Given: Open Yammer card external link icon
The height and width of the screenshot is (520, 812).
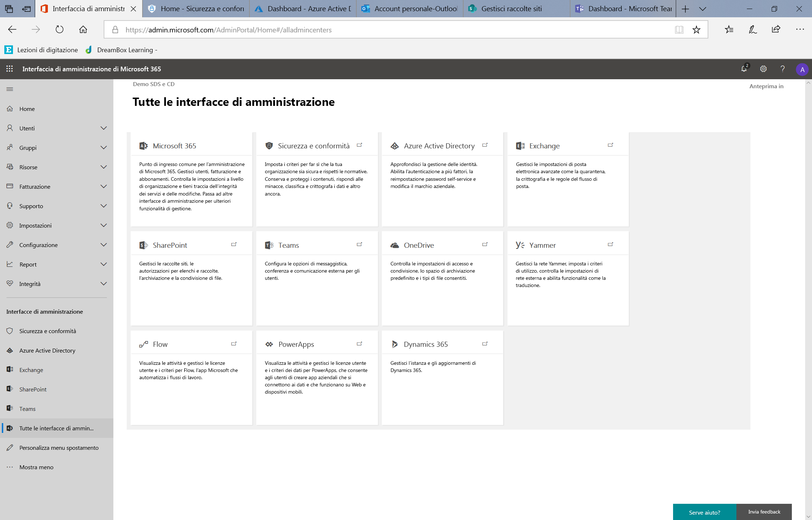Looking at the screenshot, I should (x=610, y=245).
